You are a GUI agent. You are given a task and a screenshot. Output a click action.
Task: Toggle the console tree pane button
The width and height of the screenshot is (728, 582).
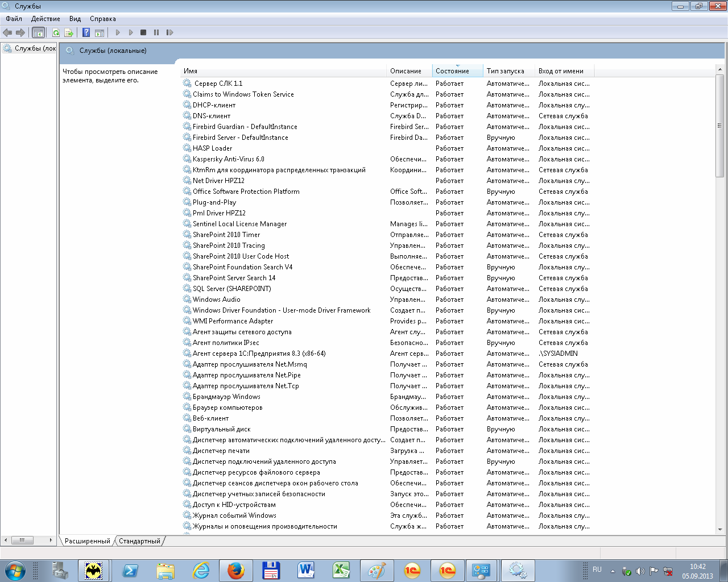38,32
